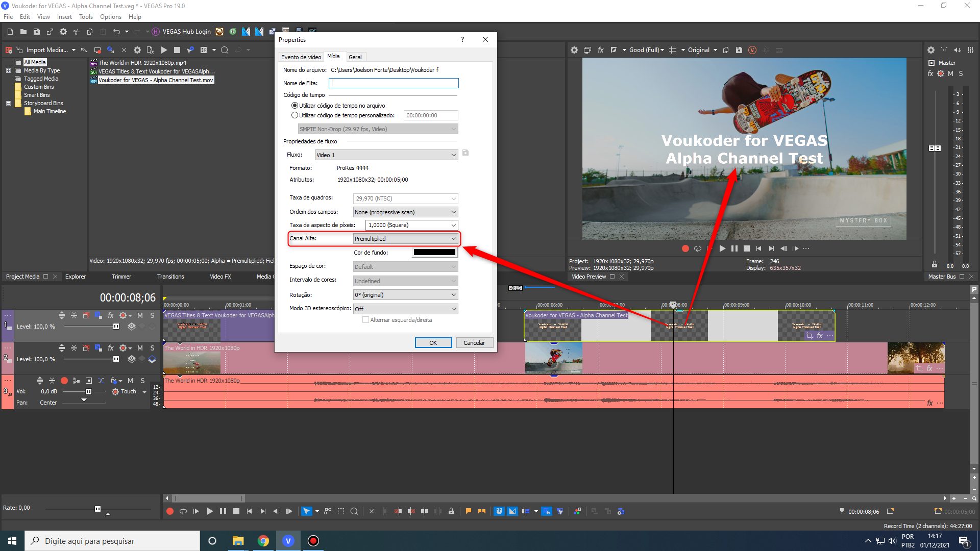980x551 pixels.
Task: Arm audio track 3 for record
Action: coord(64,381)
